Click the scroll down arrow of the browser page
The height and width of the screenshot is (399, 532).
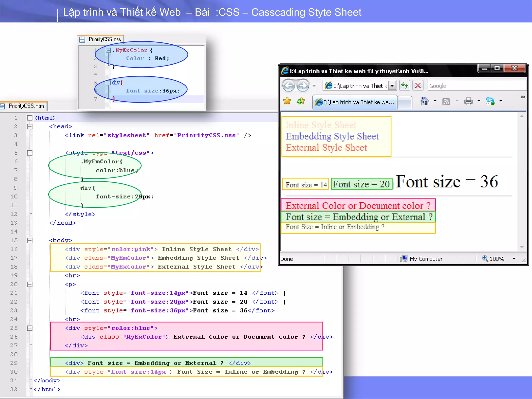(522, 247)
